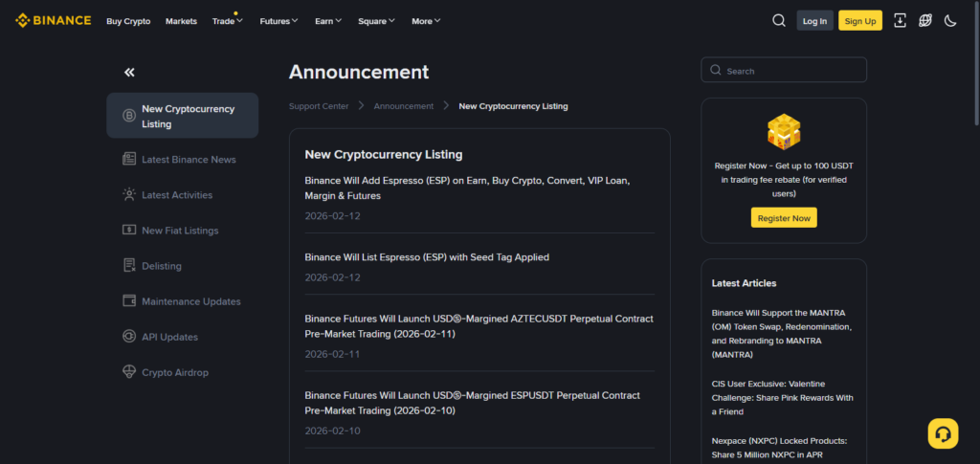
Task: Select Crypto Airdrop sidebar item
Action: tap(183, 373)
